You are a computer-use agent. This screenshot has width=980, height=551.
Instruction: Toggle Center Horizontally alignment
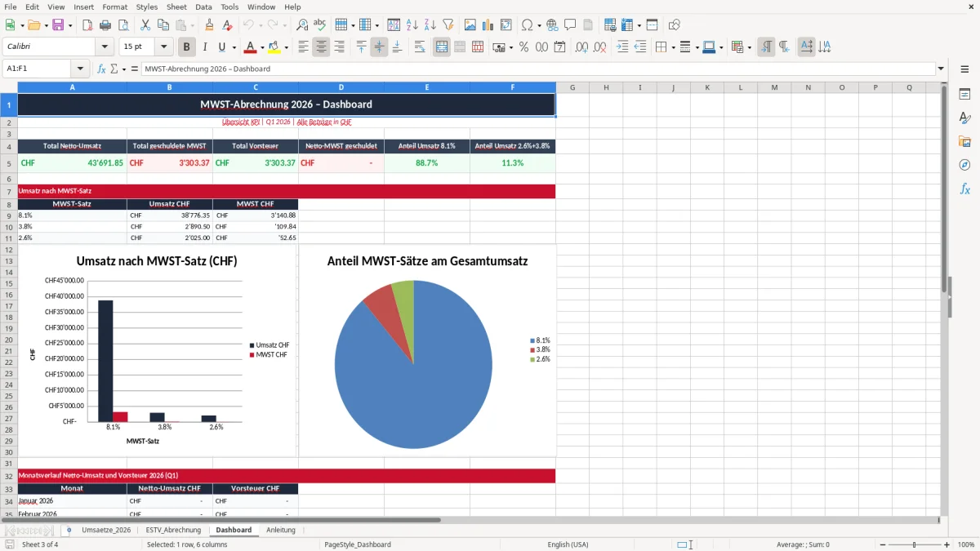[x=321, y=47]
